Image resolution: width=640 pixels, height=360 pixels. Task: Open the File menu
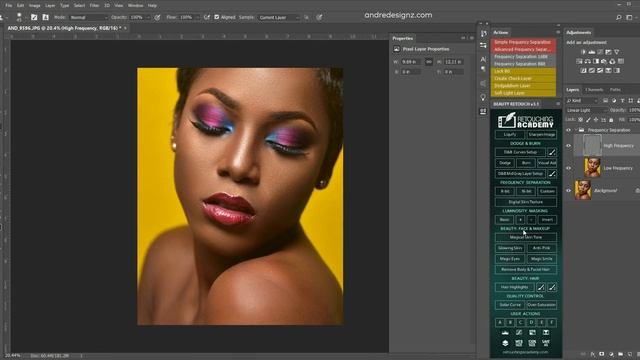tap(9, 6)
